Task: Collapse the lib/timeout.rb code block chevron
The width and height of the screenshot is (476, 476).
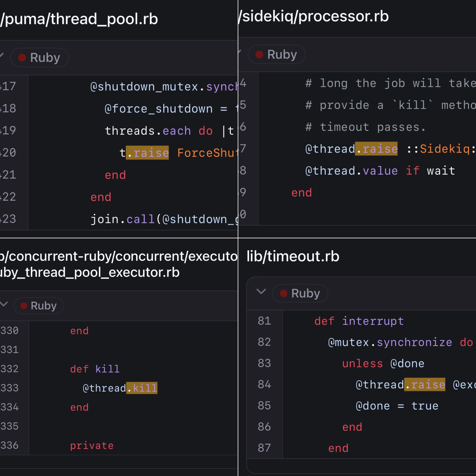Action: 261,292
